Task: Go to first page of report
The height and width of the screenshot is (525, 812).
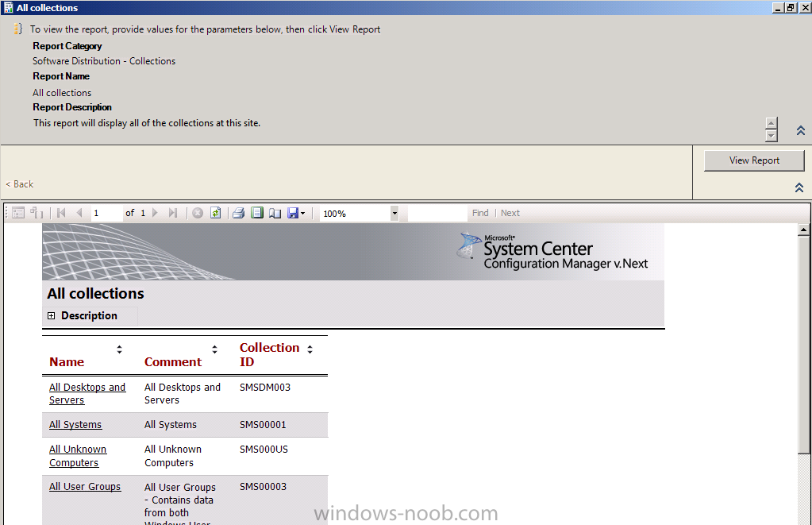Action: (61, 213)
